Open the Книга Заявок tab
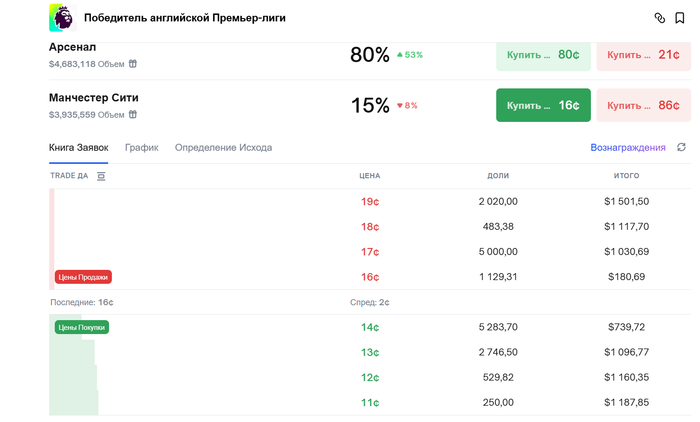Viewport: 700px width, 422px height. pyautogui.click(x=79, y=147)
